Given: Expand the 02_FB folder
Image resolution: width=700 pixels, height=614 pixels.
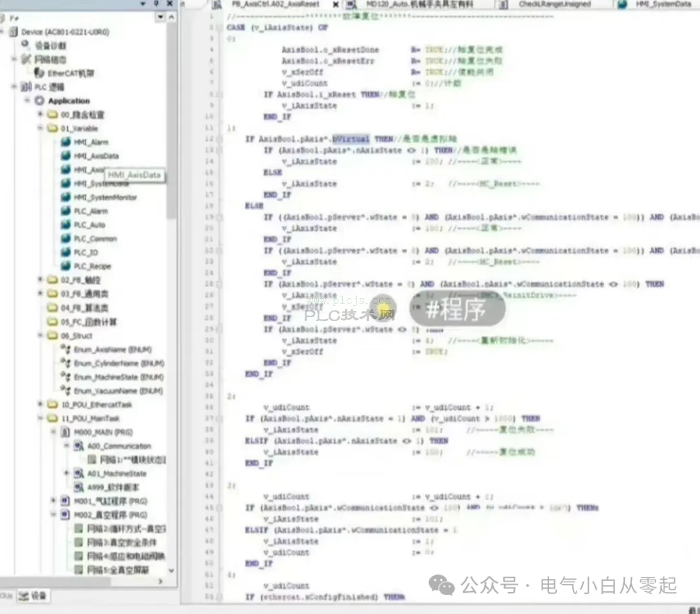Looking at the screenshot, I should pos(40,279).
